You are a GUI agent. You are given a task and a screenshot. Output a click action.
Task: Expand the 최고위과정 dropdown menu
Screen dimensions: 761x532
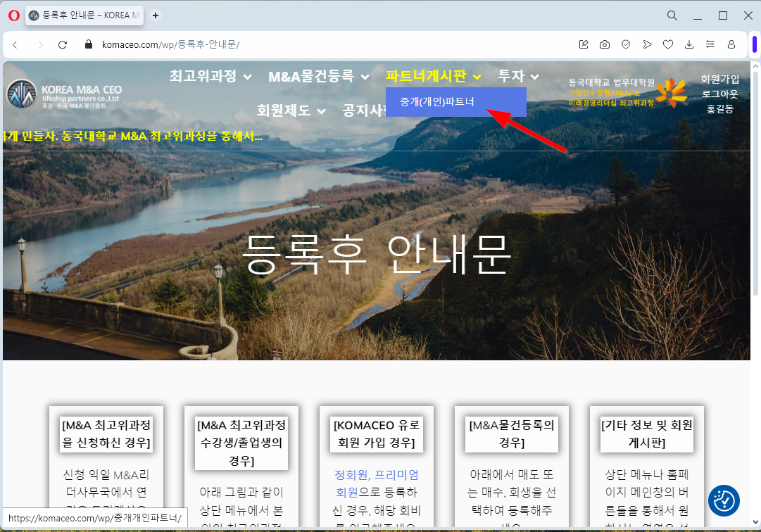tap(210, 76)
